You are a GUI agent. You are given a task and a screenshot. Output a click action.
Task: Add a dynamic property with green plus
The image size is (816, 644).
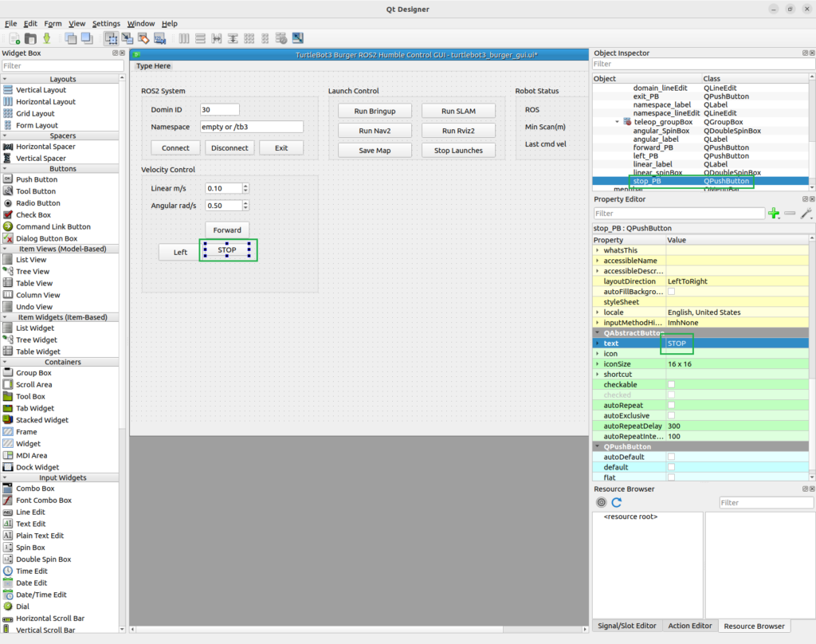(x=774, y=214)
